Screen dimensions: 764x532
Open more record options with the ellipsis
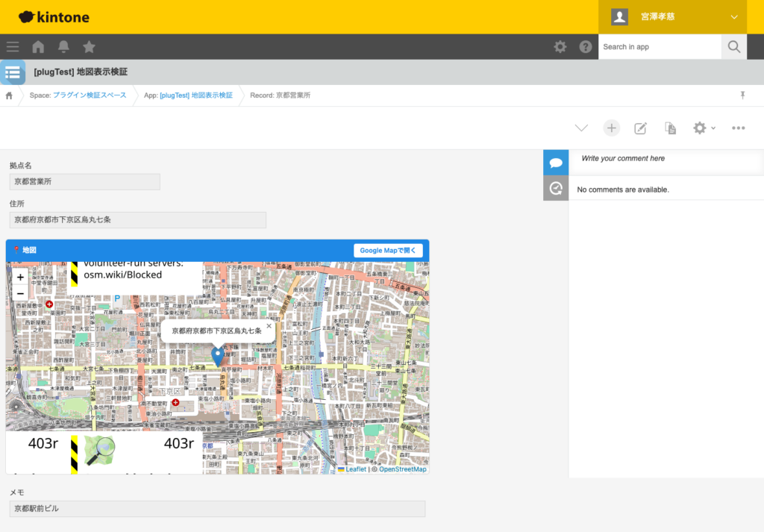738,128
